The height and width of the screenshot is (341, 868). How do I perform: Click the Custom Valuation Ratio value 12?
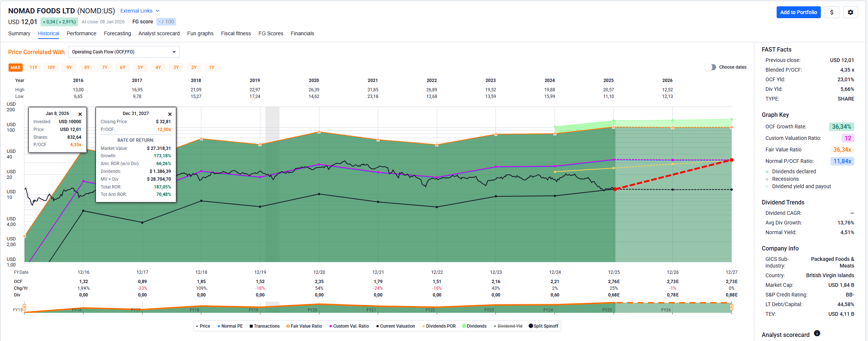(x=848, y=138)
